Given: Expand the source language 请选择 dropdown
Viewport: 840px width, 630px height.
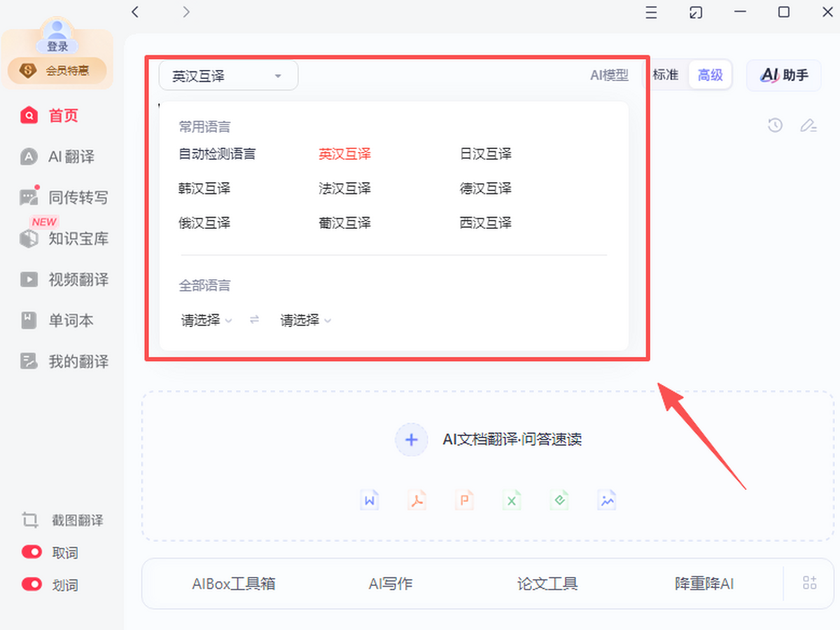Looking at the screenshot, I should pyautogui.click(x=206, y=321).
